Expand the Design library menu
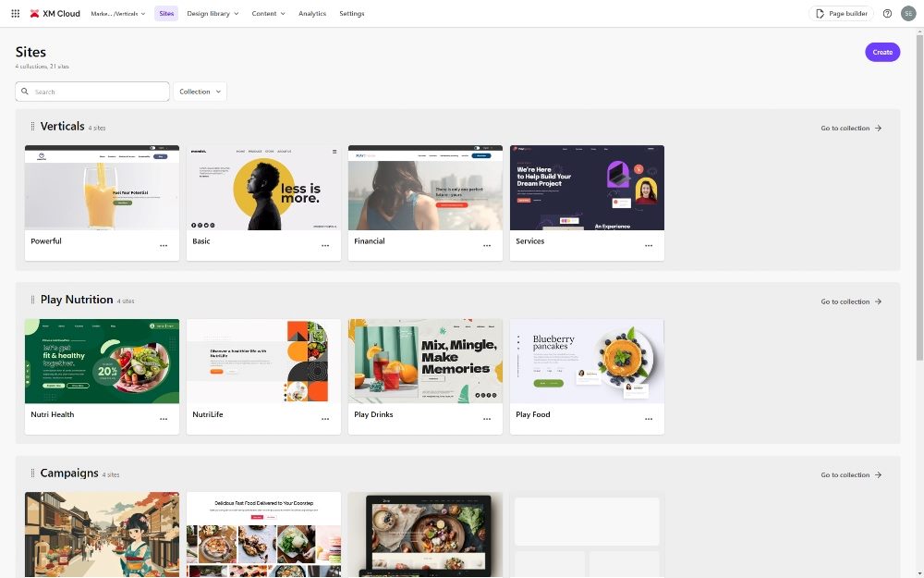Viewport: 924px width, 578px height. (213, 14)
